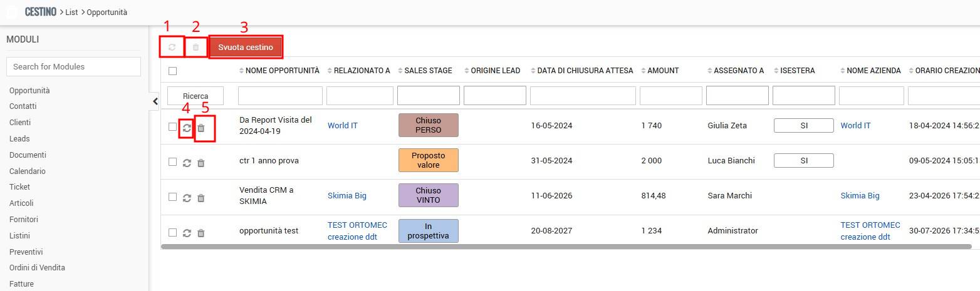
Task: Open the Documenti module
Action: [28, 155]
